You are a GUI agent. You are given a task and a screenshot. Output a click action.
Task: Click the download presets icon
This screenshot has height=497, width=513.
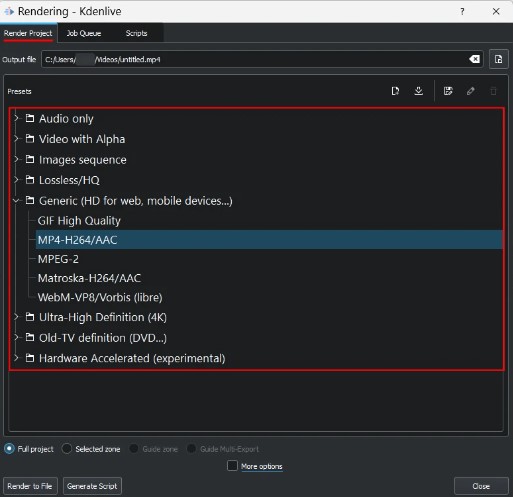coord(418,91)
